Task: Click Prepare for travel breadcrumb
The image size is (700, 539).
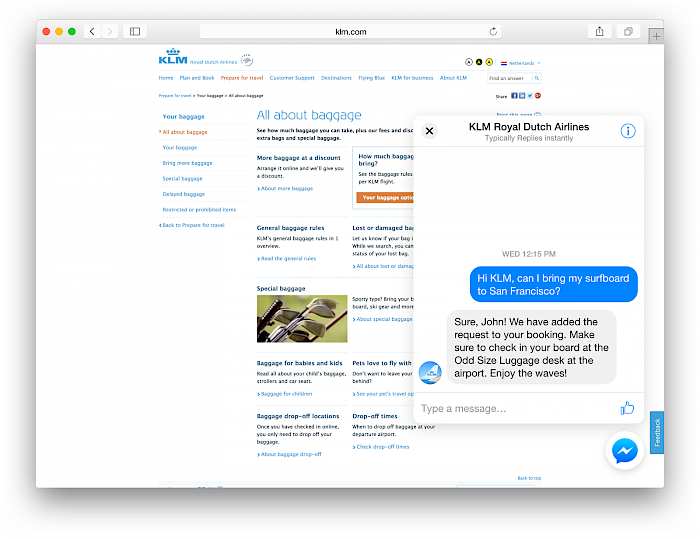Action: pos(175,96)
